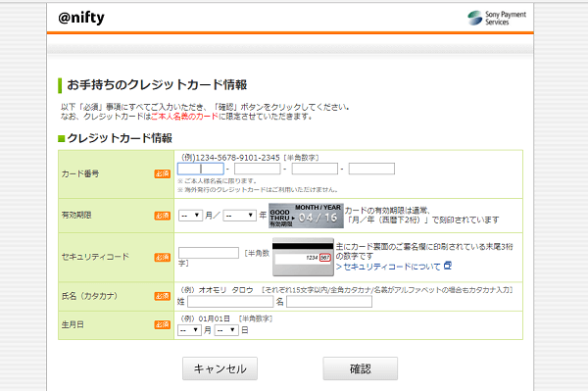Click the キャンセル button

coord(220,368)
